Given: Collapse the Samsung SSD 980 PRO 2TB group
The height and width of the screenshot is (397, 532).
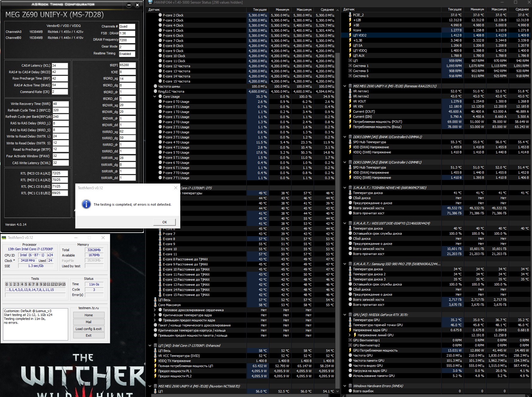Looking at the screenshot, I should 345,264.
